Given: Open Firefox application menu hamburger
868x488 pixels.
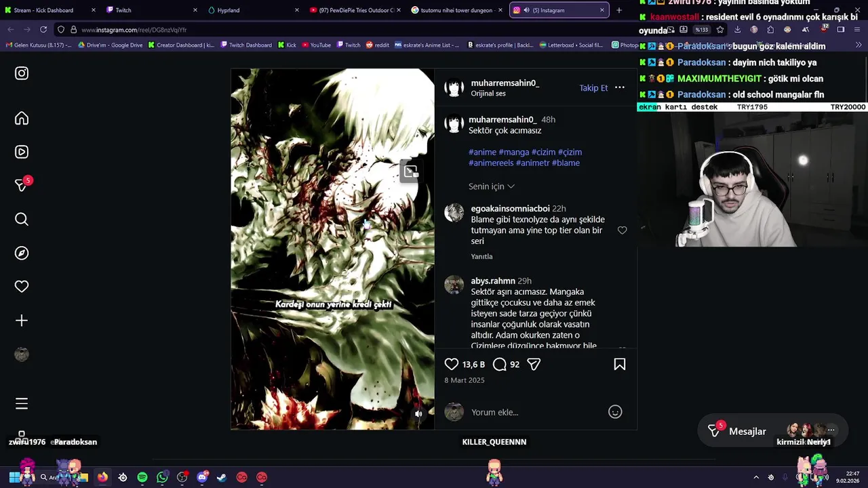Looking at the screenshot, I should (859, 30).
